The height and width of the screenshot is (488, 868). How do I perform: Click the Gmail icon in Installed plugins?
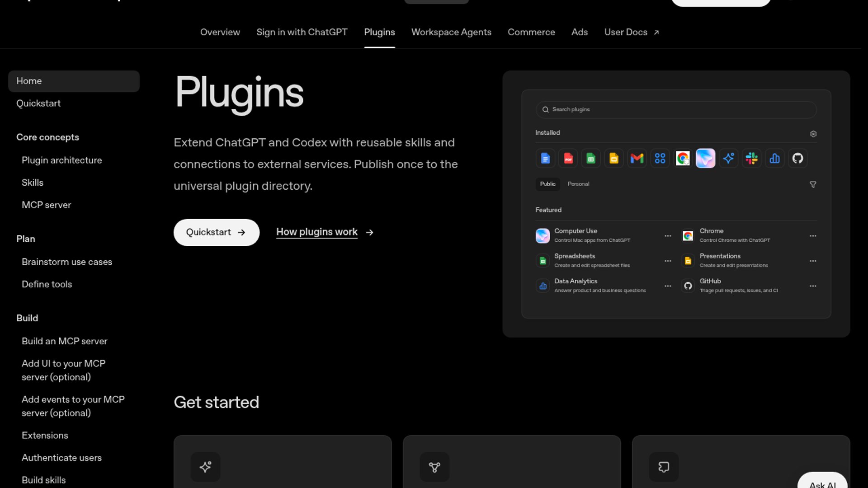pos(637,159)
